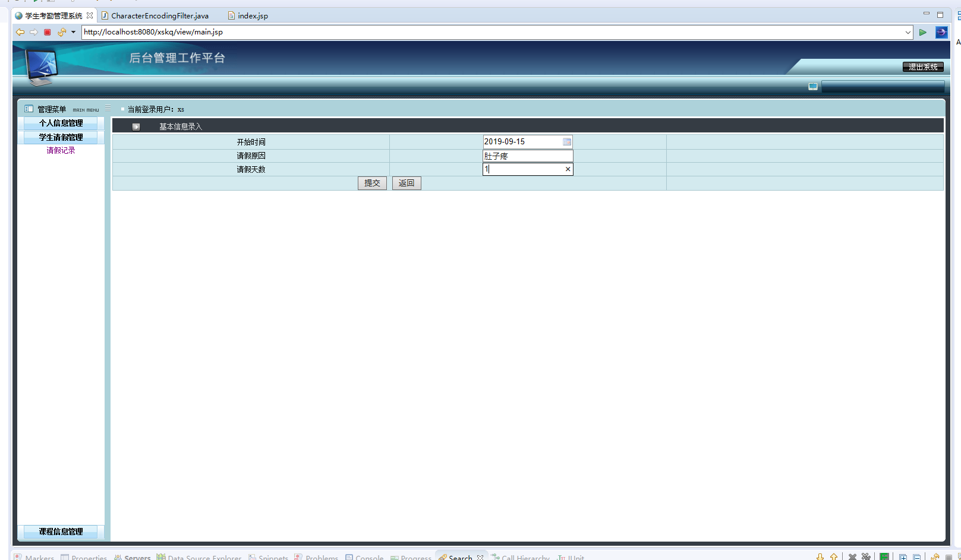Maximize the editor area
This screenshot has height=560, width=961.
[x=940, y=14]
